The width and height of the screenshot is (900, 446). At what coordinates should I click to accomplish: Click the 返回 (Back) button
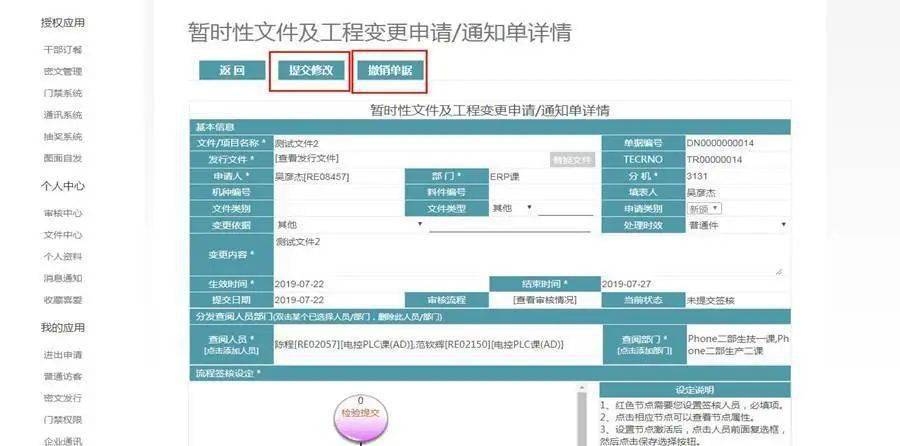tap(231, 70)
